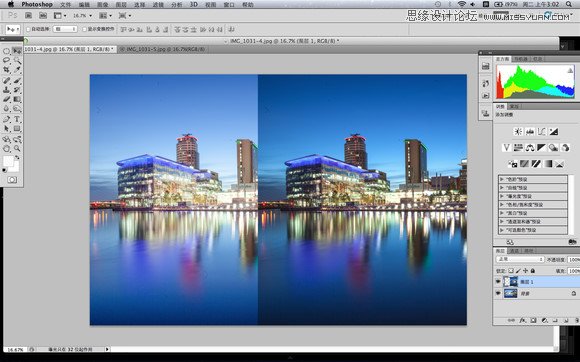Open the layer blend mode dropdown

point(520,259)
